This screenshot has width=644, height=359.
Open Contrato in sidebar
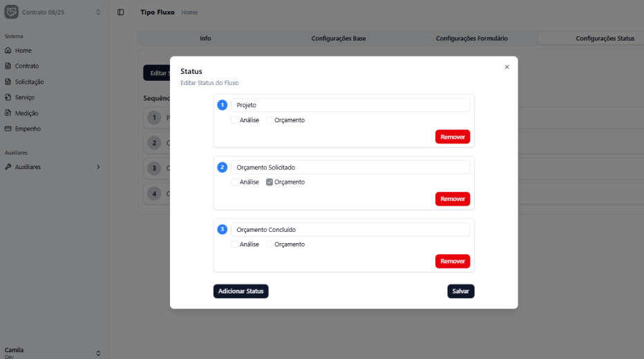[x=27, y=66]
